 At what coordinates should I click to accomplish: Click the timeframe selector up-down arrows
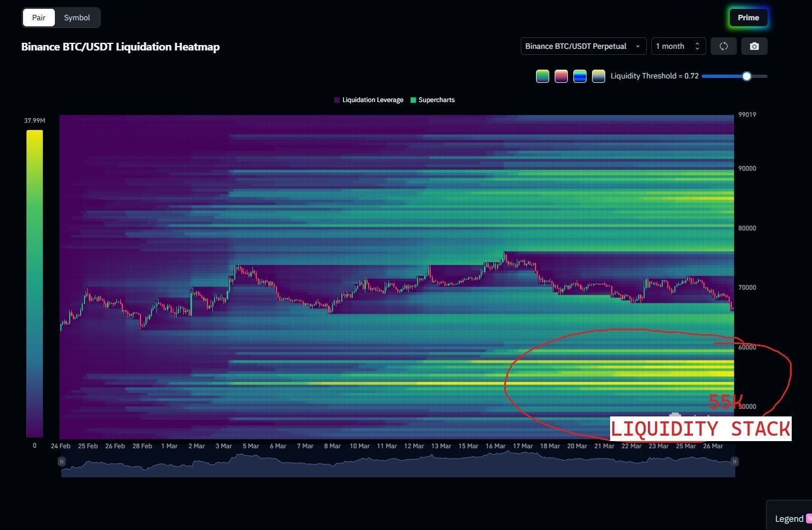(x=697, y=46)
